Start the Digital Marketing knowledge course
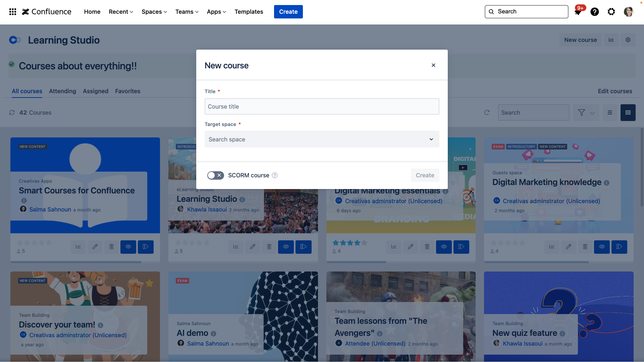Screen dimensions: 644x362 pos(619,247)
